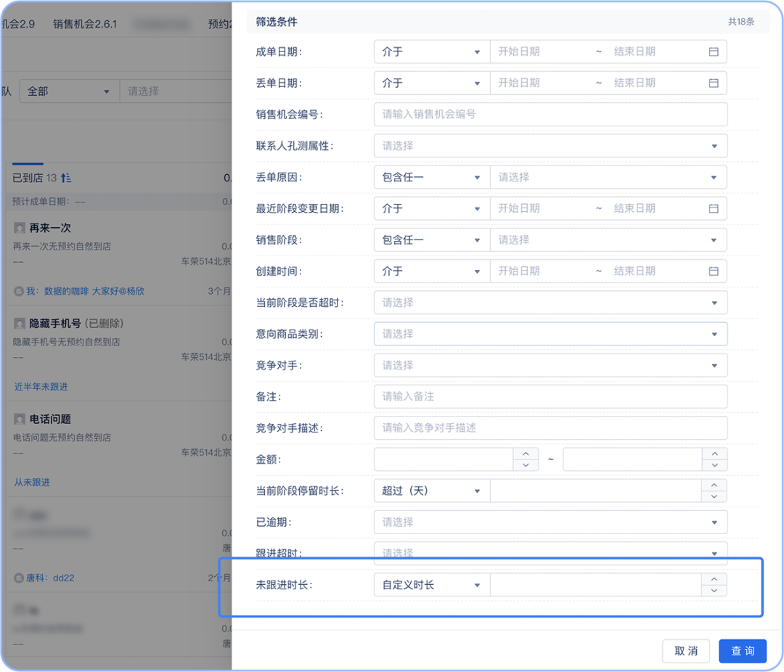The width and height of the screenshot is (784, 672).
Task: Open 再来一次 opportunity card title
Action: coord(50,228)
